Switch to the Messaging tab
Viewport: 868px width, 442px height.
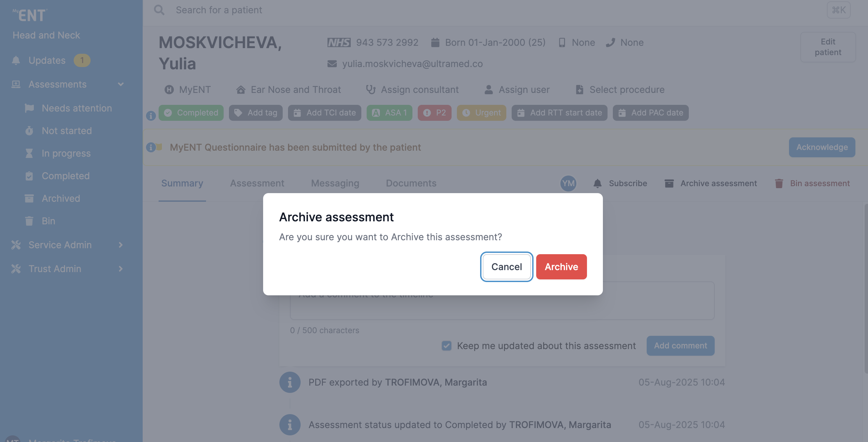click(x=335, y=183)
